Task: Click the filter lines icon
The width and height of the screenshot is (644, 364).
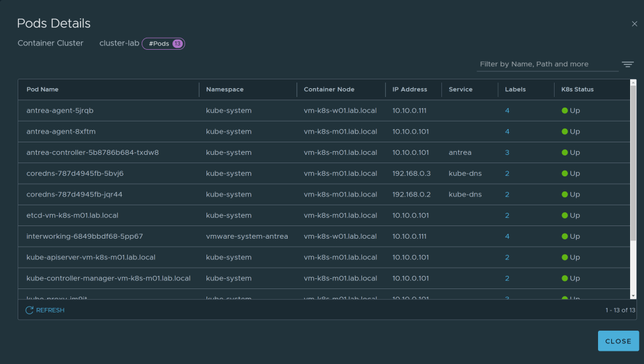Action: click(627, 64)
